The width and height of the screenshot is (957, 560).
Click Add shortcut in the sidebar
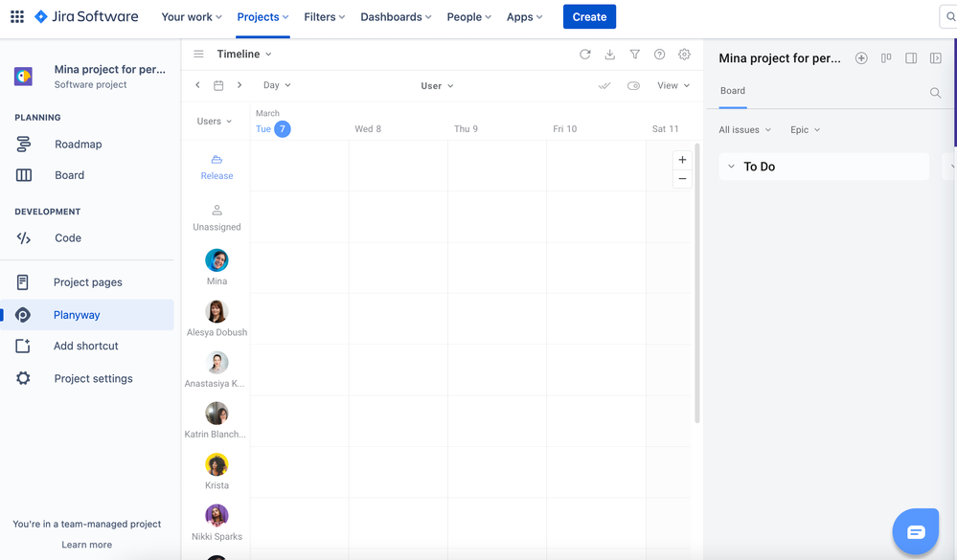click(86, 346)
